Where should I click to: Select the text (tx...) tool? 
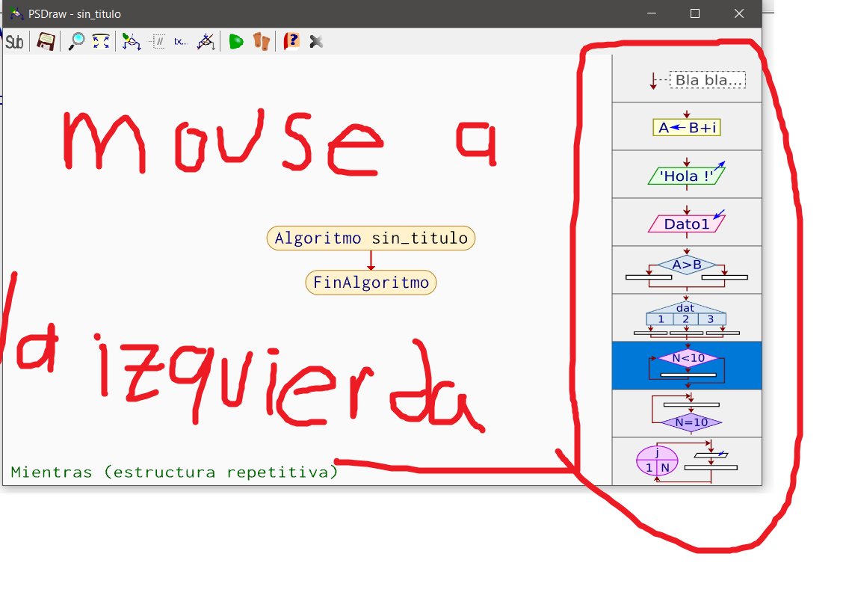[x=182, y=41]
